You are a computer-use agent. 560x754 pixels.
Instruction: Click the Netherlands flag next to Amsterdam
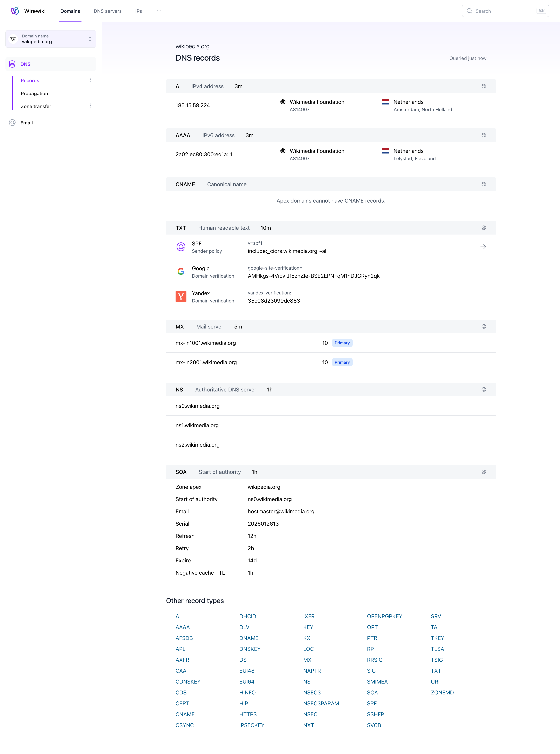click(385, 102)
